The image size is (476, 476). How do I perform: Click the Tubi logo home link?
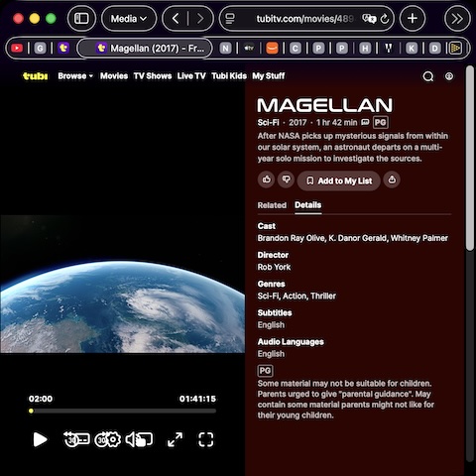coord(35,76)
